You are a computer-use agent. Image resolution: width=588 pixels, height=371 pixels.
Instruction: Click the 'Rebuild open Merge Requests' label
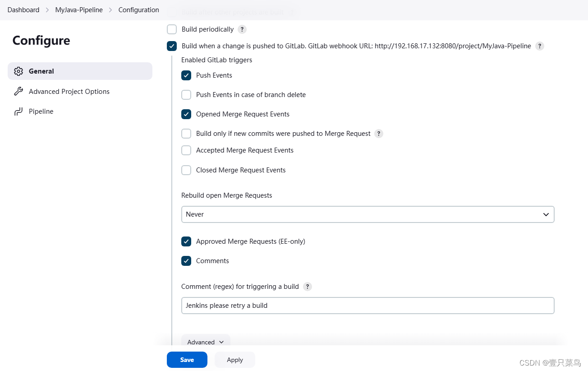(227, 195)
